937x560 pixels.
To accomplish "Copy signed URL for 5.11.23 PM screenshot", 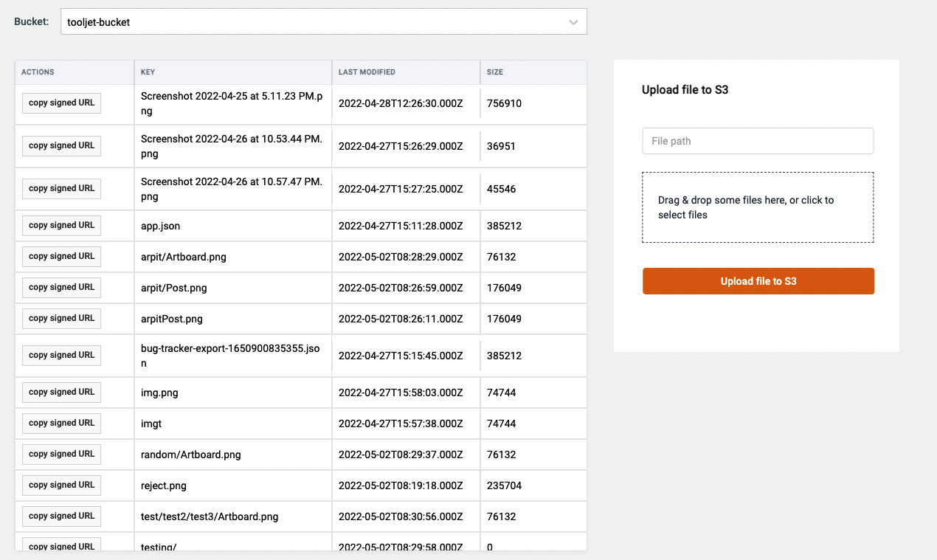I will click(x=61, y=103).
